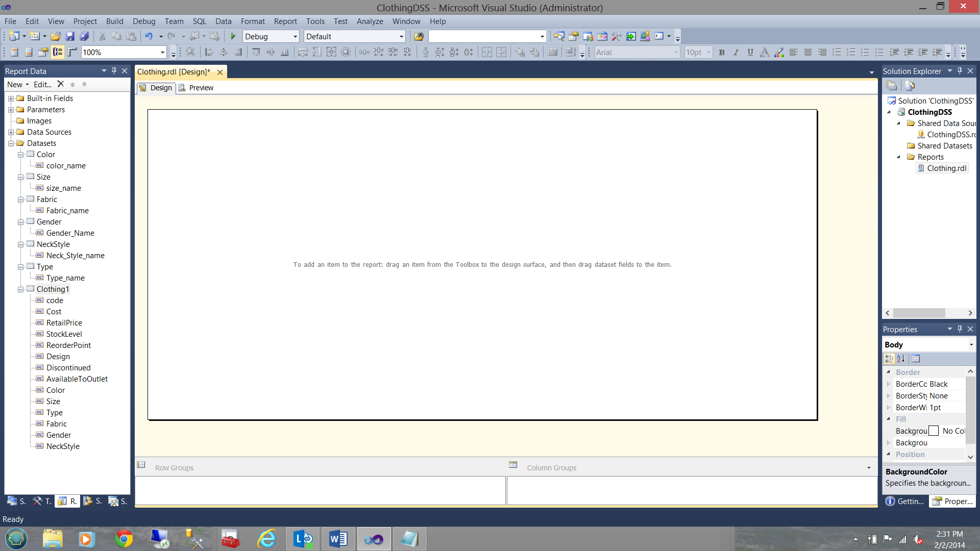This screenshot has height=551, width=980.
Task: Toggle the ruler display button
Action: (72, 52)
